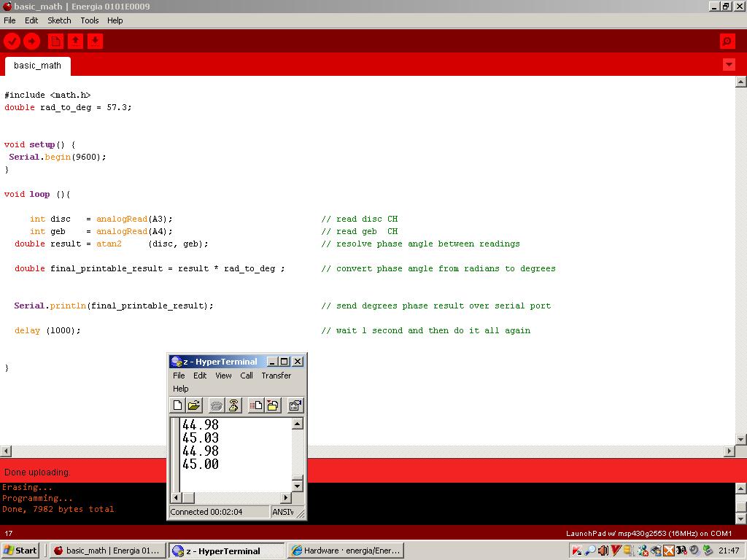
Task: Open the Serial Monitor magnifier icon
Action: [727, 42]
